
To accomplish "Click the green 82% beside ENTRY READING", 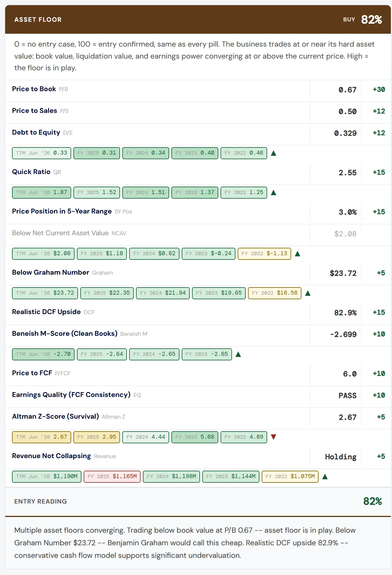I will point(373,501).
